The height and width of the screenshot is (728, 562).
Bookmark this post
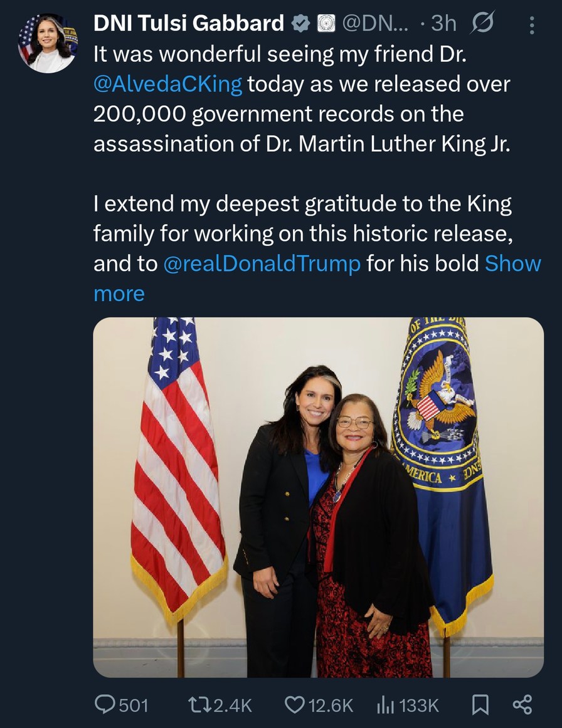pyautogui.click(x=480, y=705)
